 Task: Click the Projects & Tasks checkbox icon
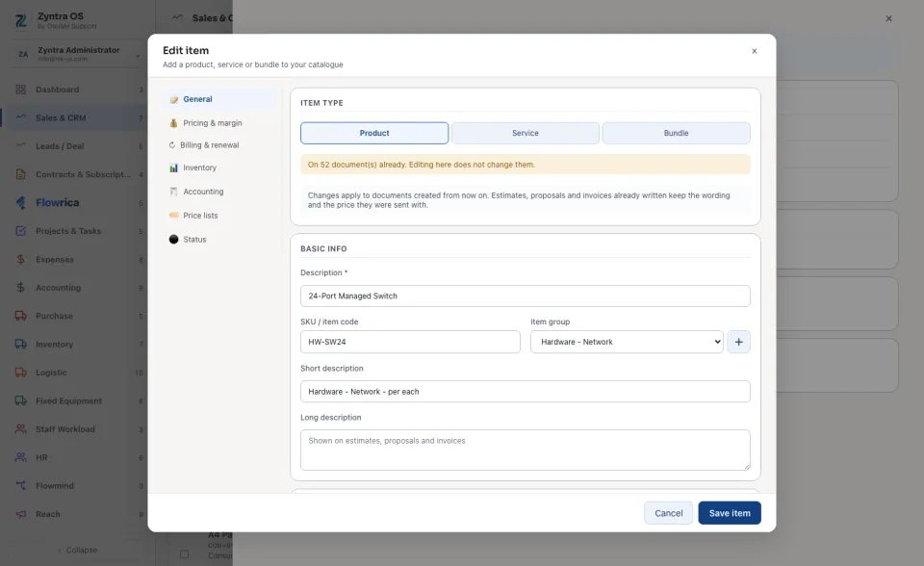(20, 231)
